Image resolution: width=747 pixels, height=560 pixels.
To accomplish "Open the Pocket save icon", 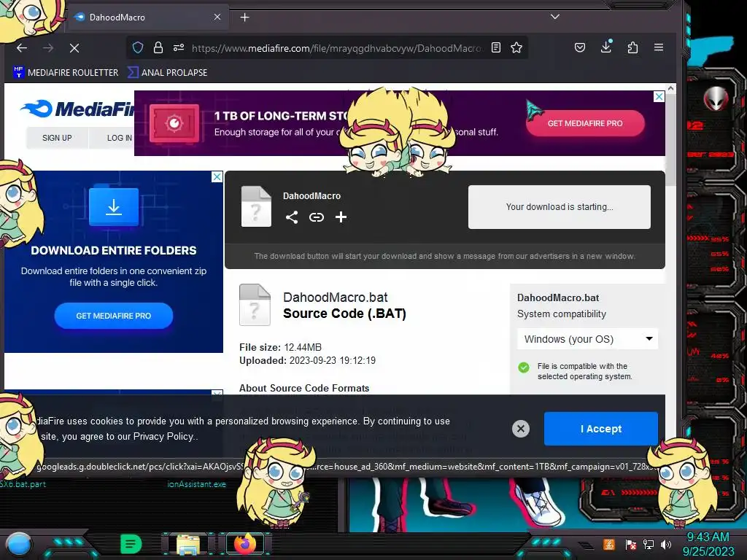I will pos(580,47).
